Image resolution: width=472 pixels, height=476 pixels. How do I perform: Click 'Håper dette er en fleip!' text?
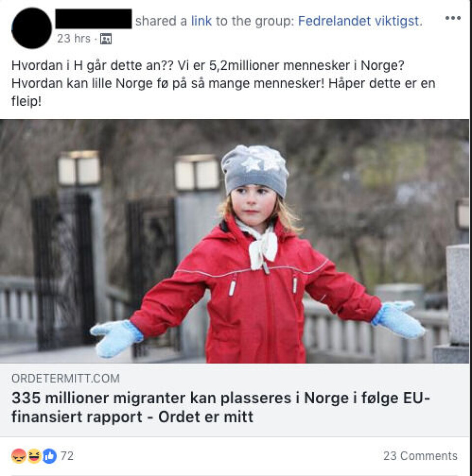223,92
